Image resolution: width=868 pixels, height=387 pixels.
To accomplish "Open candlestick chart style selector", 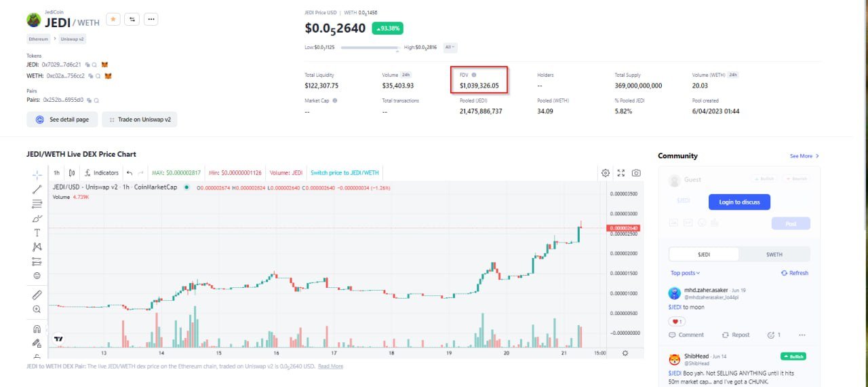I will [x=72, y=173].
